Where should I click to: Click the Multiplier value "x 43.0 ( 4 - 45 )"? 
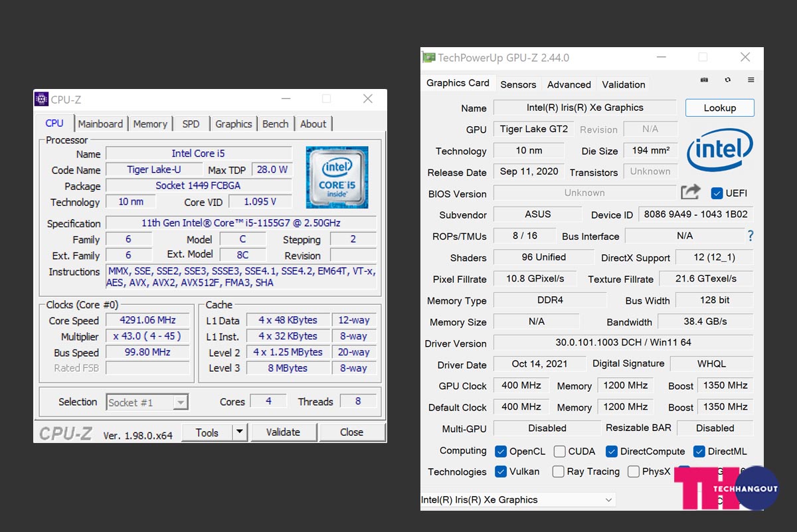pos(147,336)
